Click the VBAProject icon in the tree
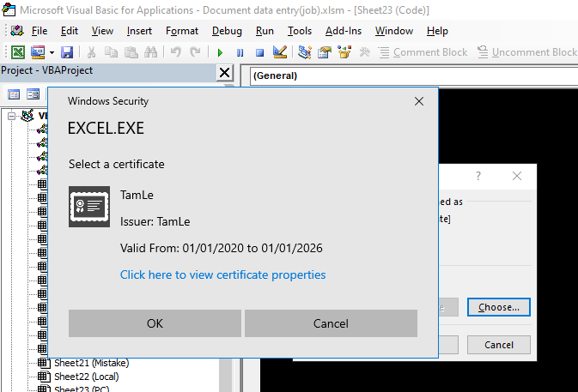The image size is (578, 392). pos(27,116)
